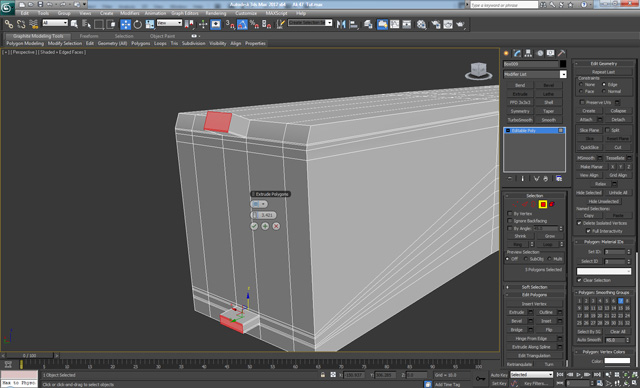Open the material ID name dropdown
The image size is (640, 388).
pyautogui.click(x=604, y=271)
